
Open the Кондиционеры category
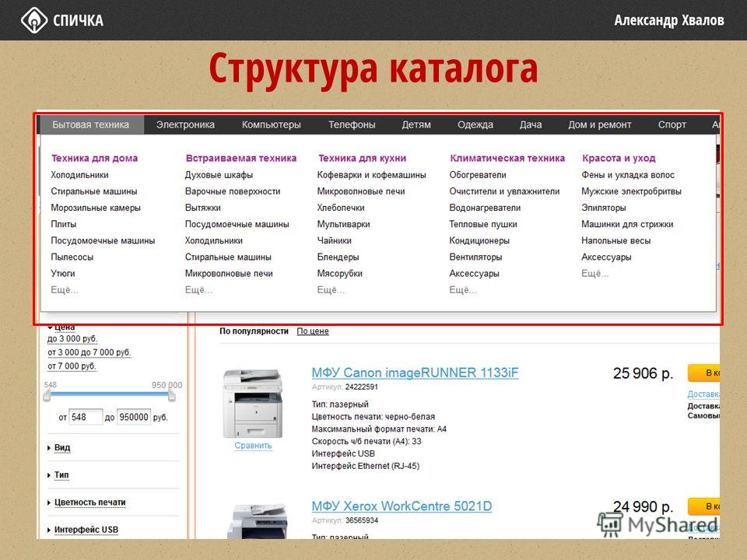point(479,240)
